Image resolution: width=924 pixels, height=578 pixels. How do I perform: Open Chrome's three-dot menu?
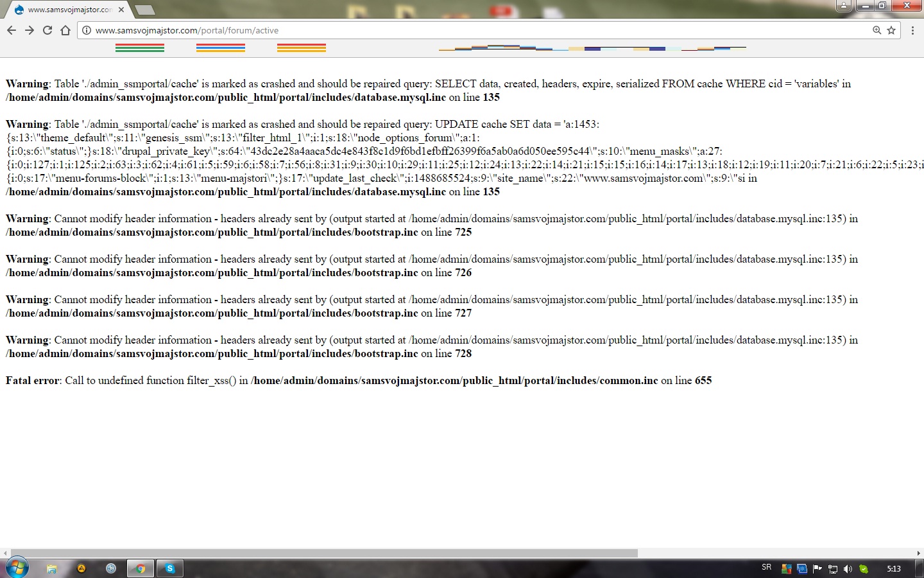point(912,30)
